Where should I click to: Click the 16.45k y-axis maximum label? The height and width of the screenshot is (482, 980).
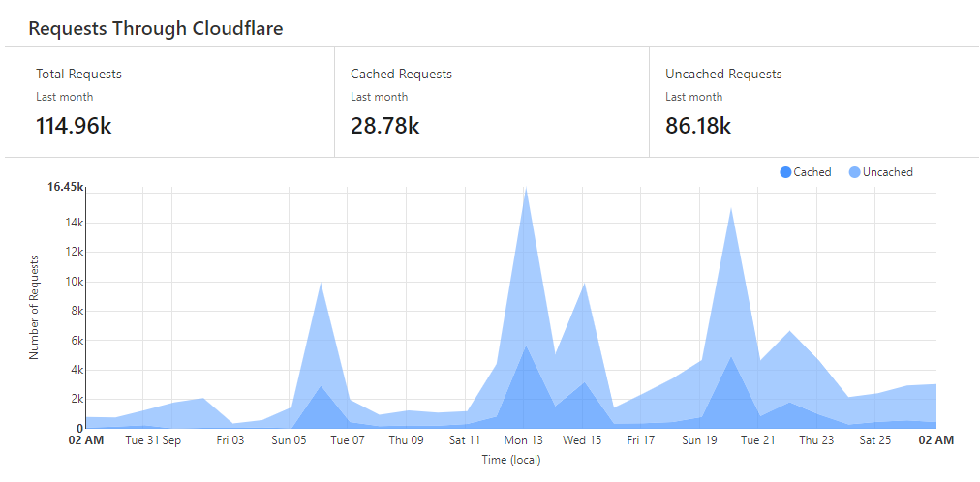pyautogui.click(x=65, y=187)
